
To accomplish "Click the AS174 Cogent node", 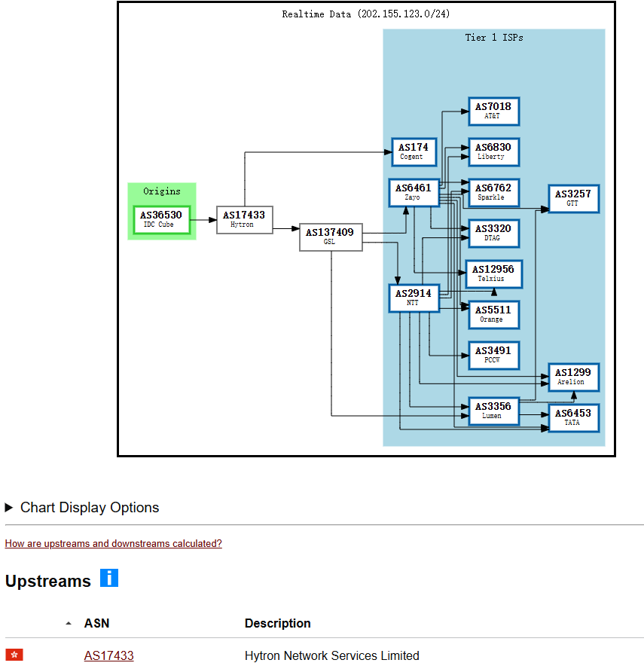I will click(x=414, y=152).
